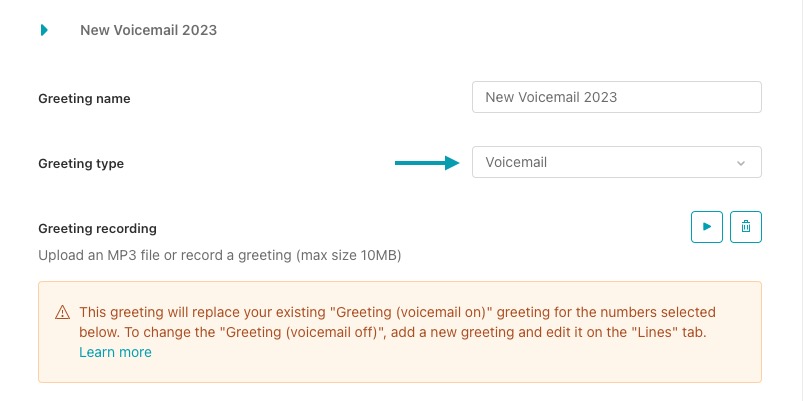This screenshot has width=803, height=401.
Task: Click the "max size 10MB" text
Action: 348,255
